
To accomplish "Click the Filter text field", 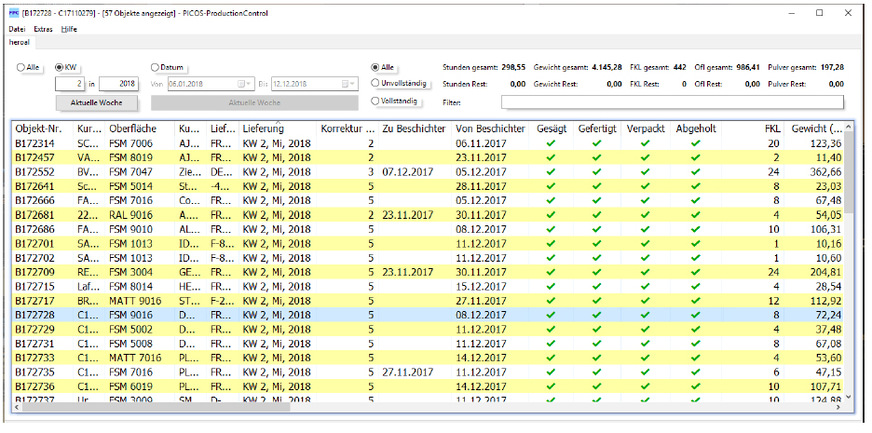I will pos(672,102).
